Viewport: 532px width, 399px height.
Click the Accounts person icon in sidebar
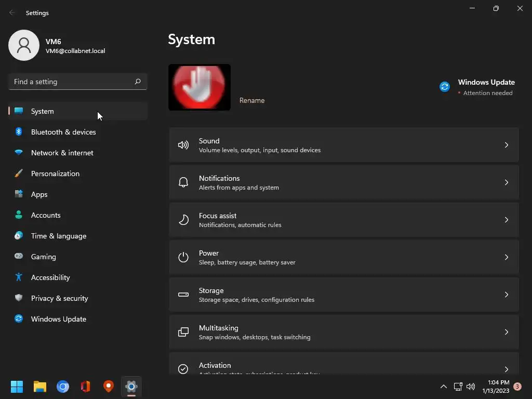[19, 215]
